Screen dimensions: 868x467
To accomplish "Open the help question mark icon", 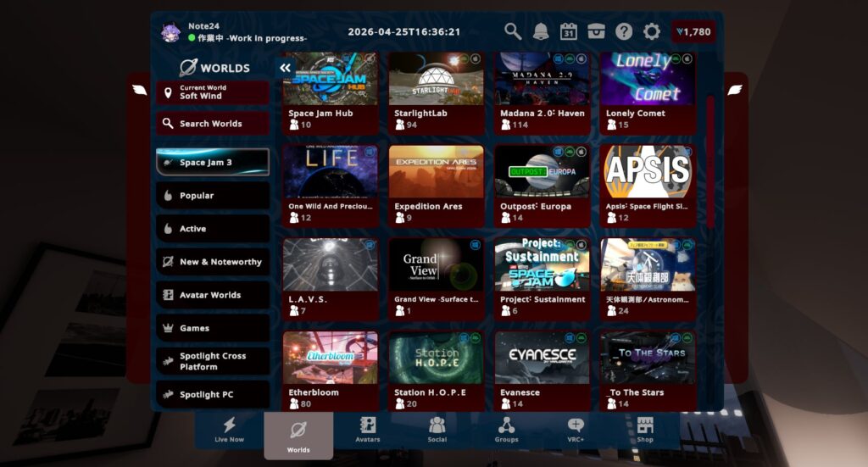I will 624,32.
